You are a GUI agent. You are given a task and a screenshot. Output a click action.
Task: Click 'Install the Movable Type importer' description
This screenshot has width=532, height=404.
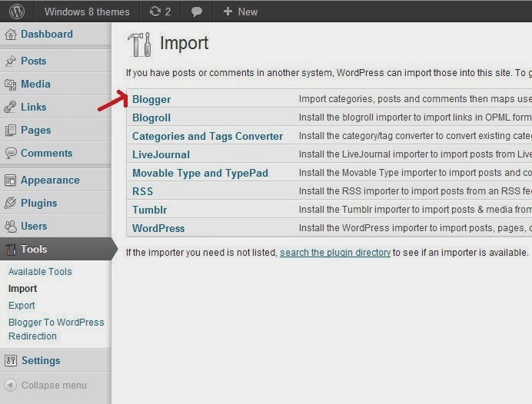(x=415, y=173)
